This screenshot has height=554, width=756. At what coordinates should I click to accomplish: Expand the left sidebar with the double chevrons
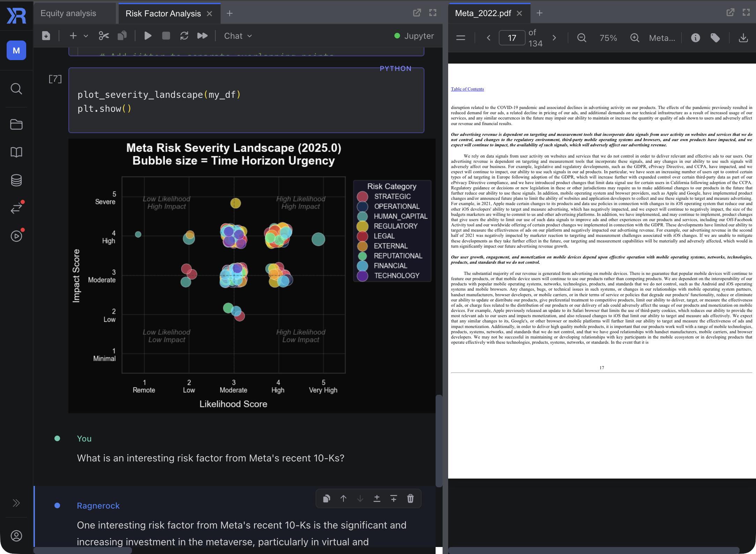[16, 503]
